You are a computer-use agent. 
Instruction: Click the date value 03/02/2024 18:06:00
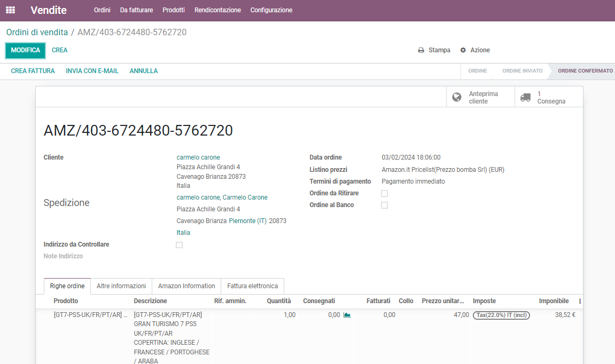(411, 157)
